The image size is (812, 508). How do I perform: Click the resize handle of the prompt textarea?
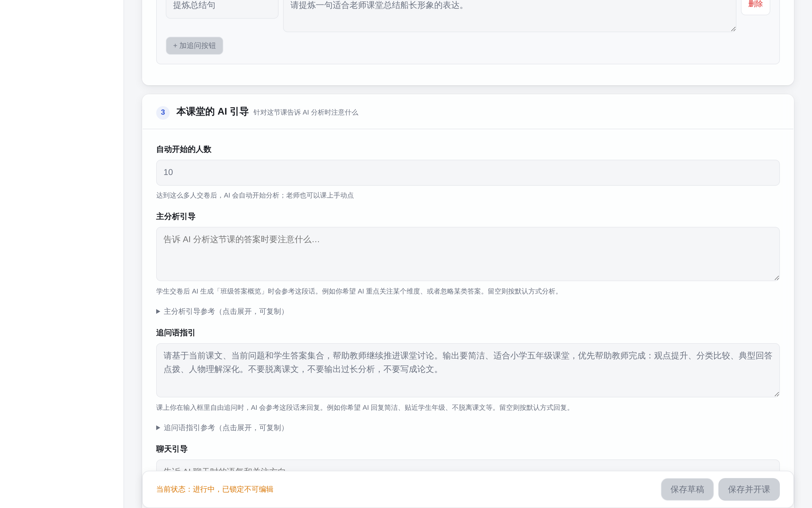pos(733,29)
